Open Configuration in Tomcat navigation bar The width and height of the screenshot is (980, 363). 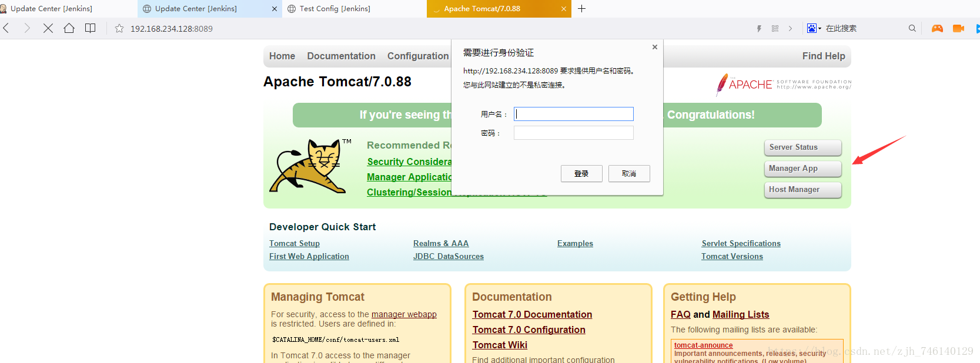point(418,56)
